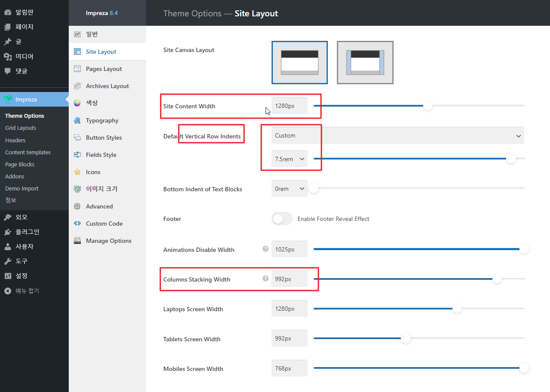The width and height of the screenshot is (550, 392).
Task: Click the Columns Stacking Width slider handle
Action: tap(497, 279)
